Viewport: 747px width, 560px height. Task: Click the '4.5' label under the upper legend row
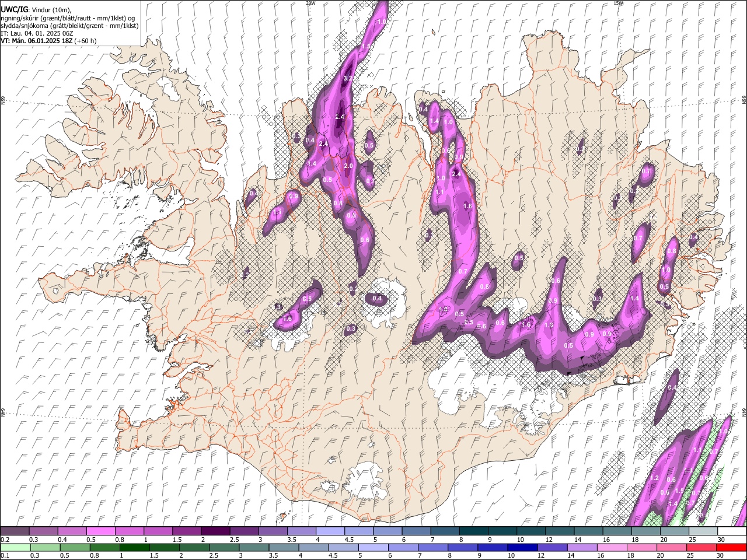coord(349,540)
